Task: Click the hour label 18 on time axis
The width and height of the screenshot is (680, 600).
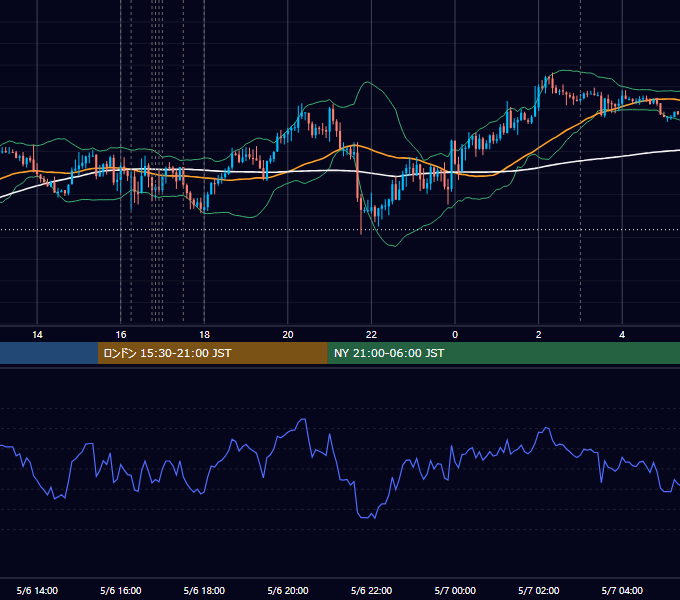Action: coord(204,335)
